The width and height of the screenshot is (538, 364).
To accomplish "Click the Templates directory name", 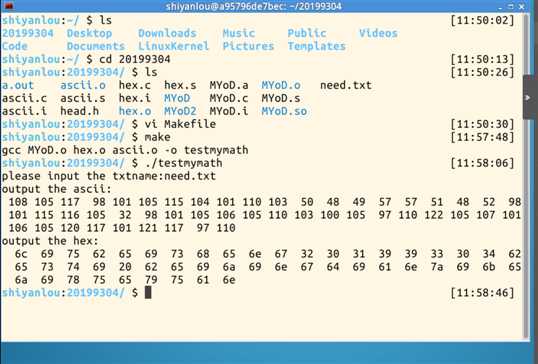I will (x=316, y=46).
